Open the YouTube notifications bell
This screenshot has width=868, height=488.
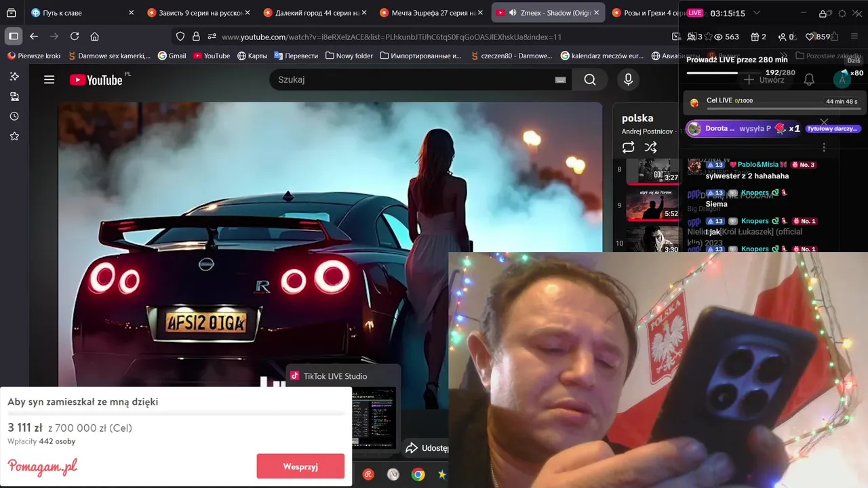pos(809,79)
